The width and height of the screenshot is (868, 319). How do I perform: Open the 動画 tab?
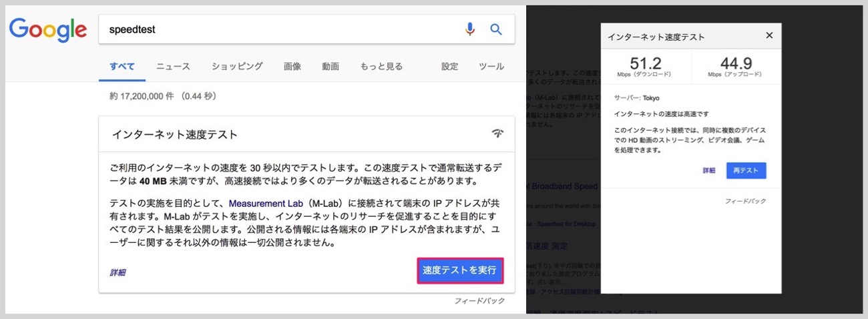331,66
